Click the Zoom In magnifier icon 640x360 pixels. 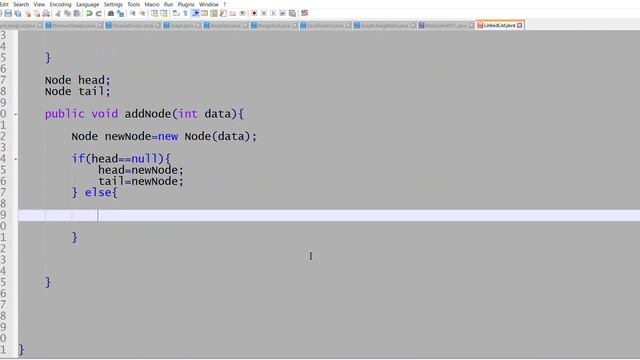[133, 13]
